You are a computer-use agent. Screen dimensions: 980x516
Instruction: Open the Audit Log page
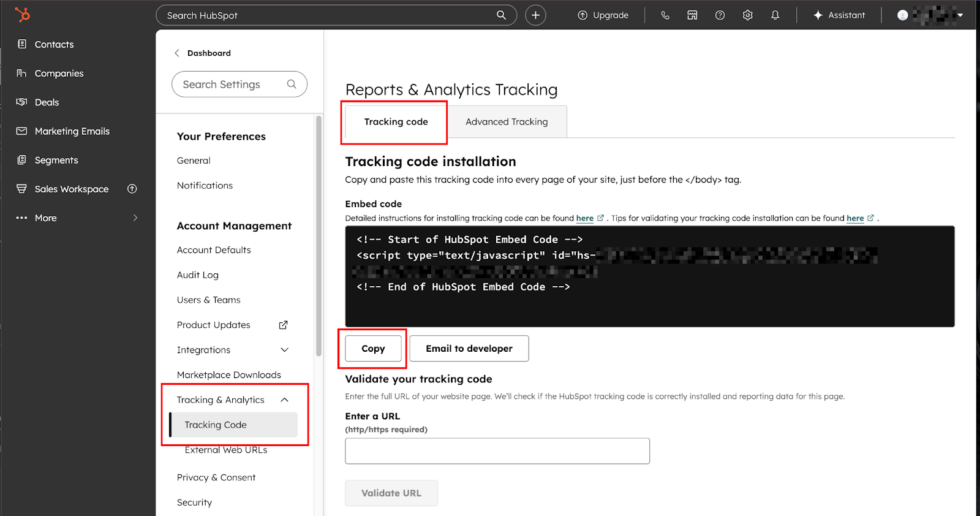click(197, 275)
